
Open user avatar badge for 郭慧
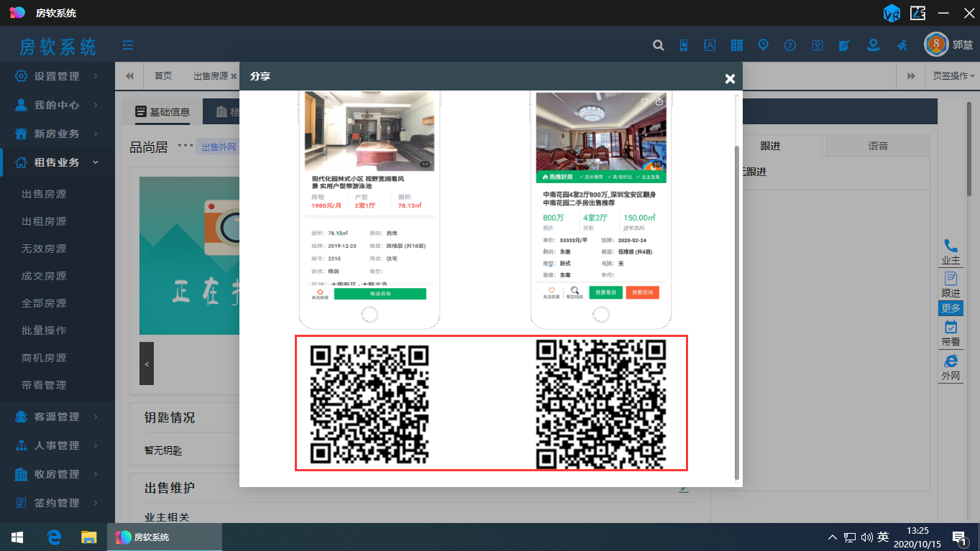[936, 45]
